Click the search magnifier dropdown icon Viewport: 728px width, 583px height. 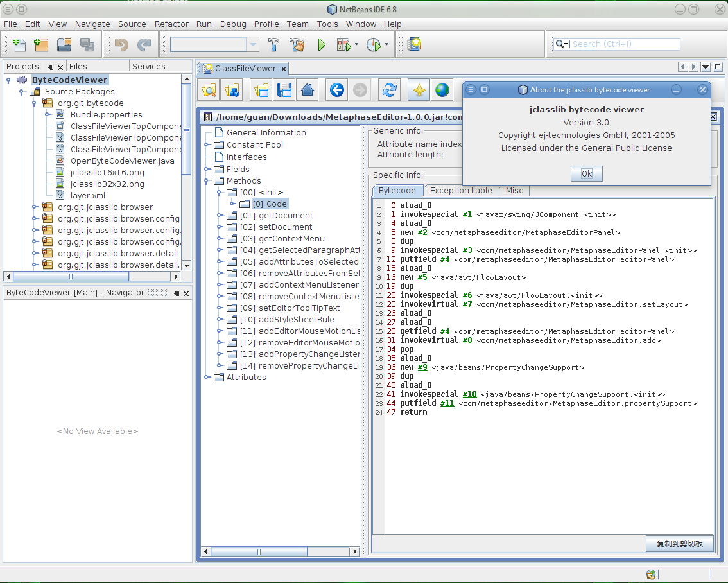coord(562,44)
